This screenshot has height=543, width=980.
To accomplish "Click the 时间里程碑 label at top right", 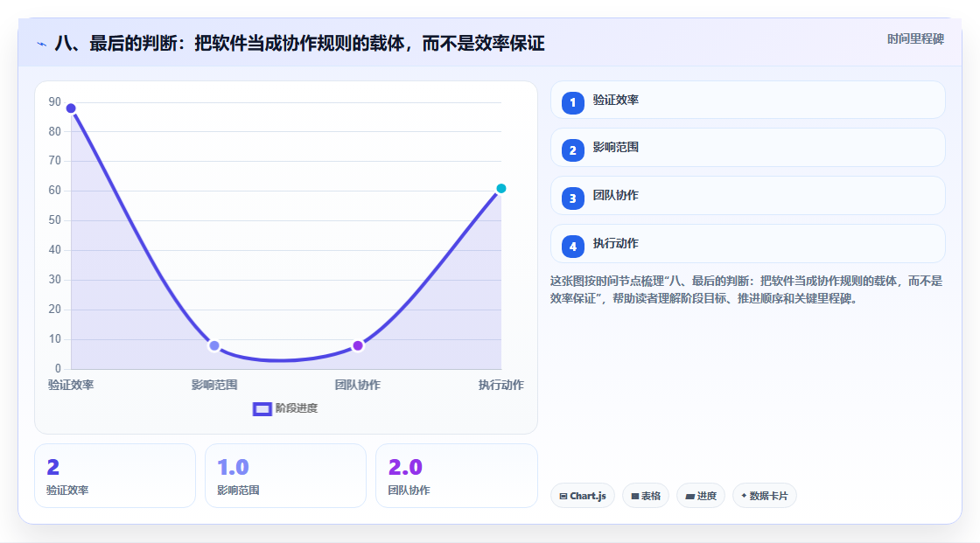I will click(915, 38).
